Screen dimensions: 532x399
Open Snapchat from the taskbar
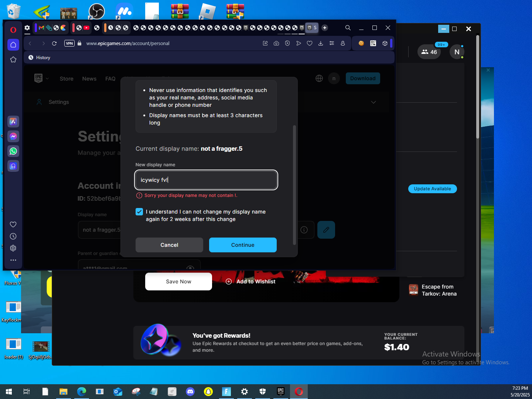(x=208, y=392)
